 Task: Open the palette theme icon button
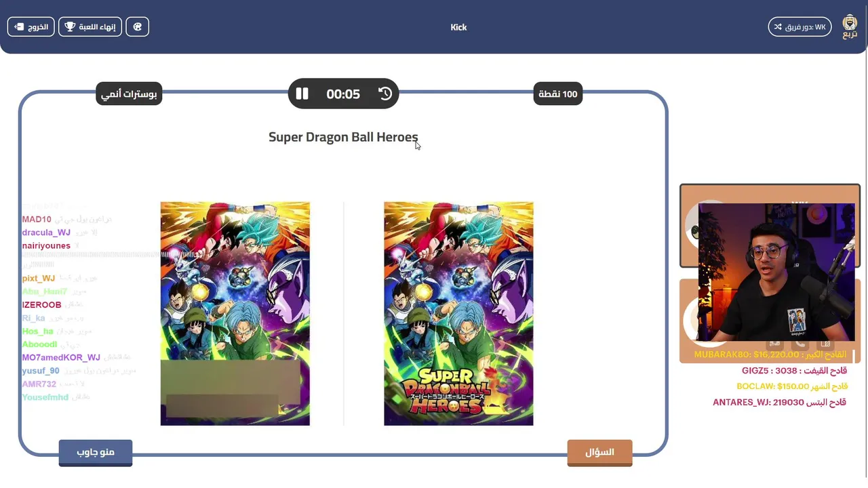pos(137,27)
